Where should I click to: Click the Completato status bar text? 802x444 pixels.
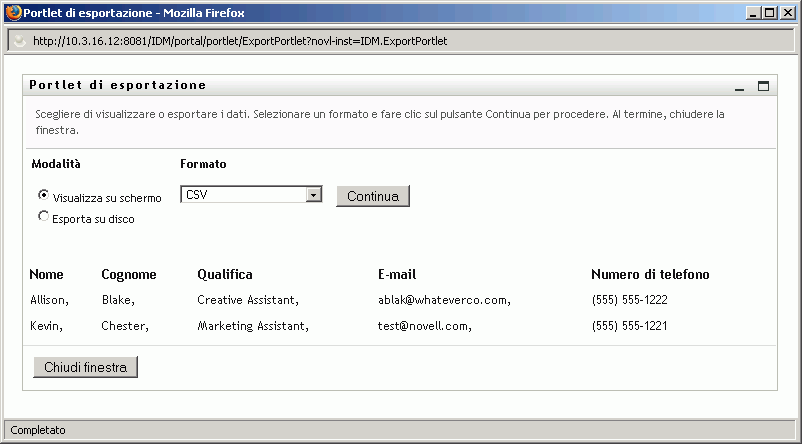coord(38,431)
